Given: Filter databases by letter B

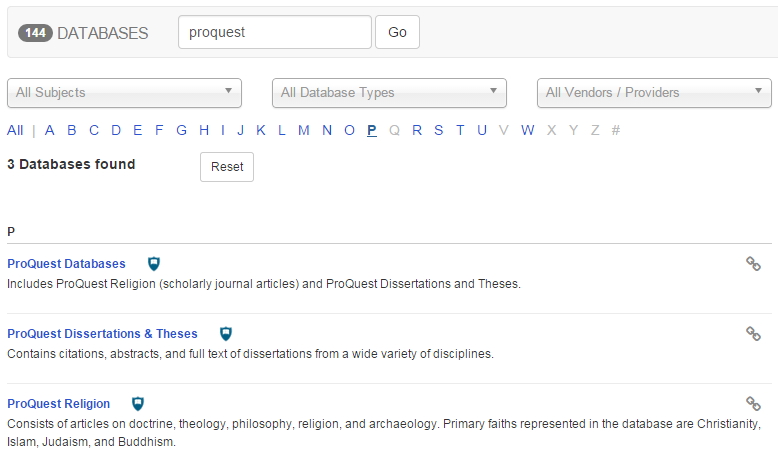Looking at the screenshot, I should (71, 130).
